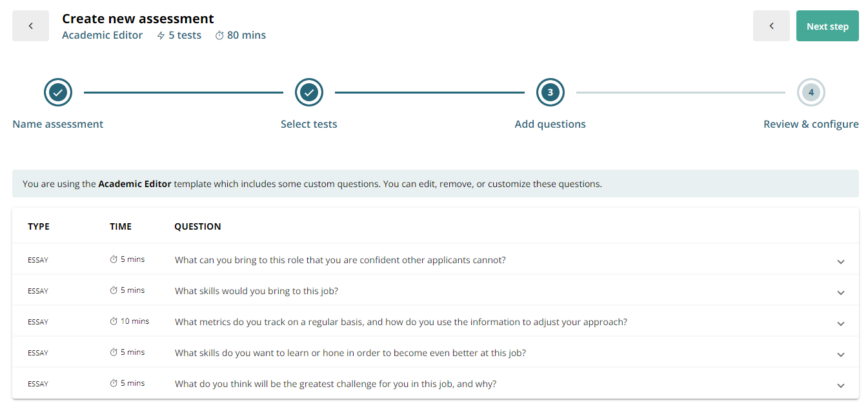Select the Name assessment step circle
Viewport: 868px width, 409px height.
(58, 93)
